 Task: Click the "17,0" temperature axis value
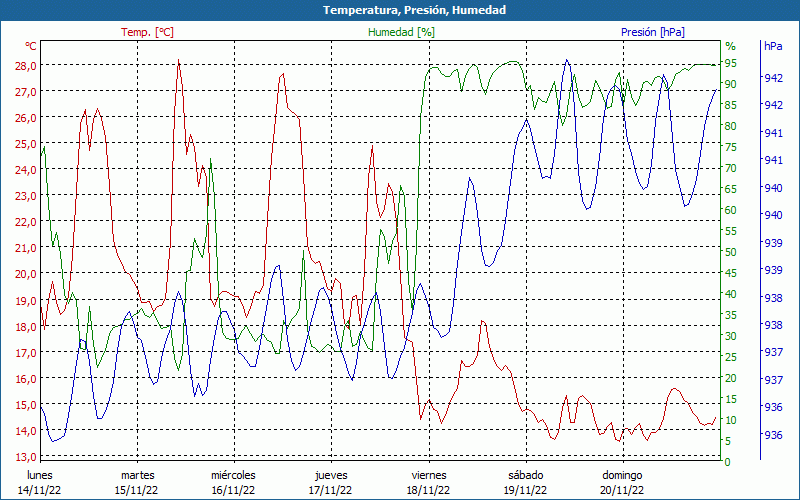tap(26, 353)
